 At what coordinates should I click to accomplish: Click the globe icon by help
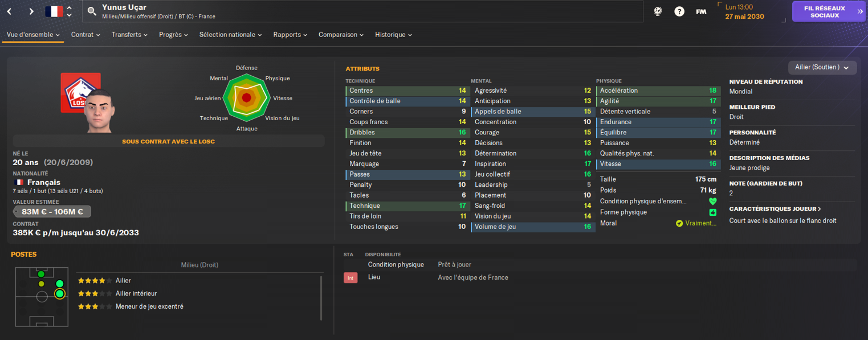(x=658, y=11)
